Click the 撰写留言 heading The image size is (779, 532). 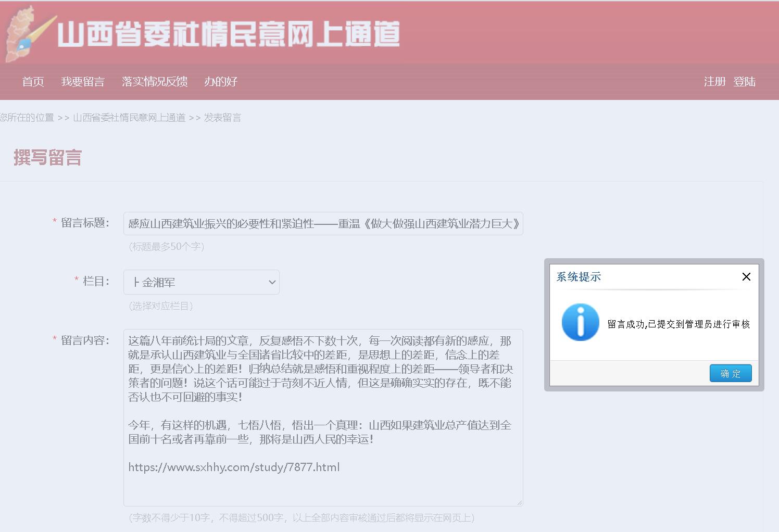click(x=47, y=157)
